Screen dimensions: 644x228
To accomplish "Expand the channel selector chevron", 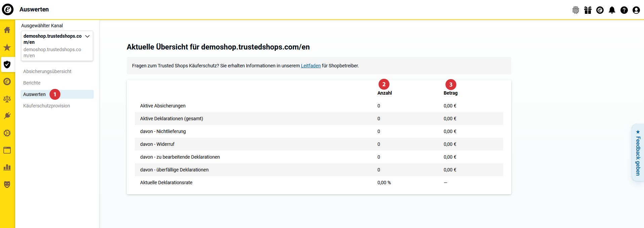I will (x=87, y=36).
